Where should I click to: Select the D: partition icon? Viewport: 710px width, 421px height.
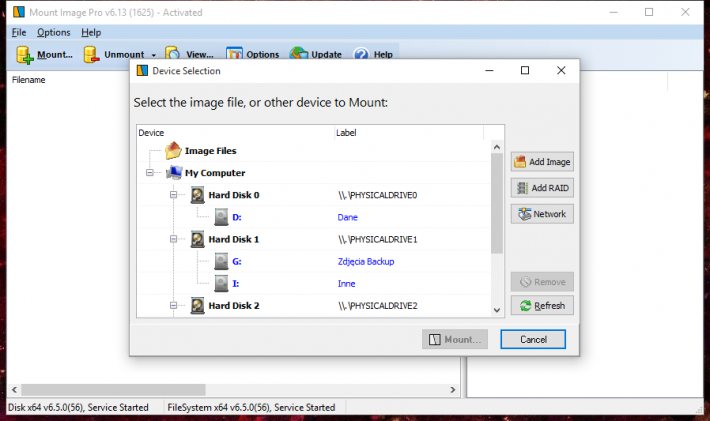[x=221, y=217]
